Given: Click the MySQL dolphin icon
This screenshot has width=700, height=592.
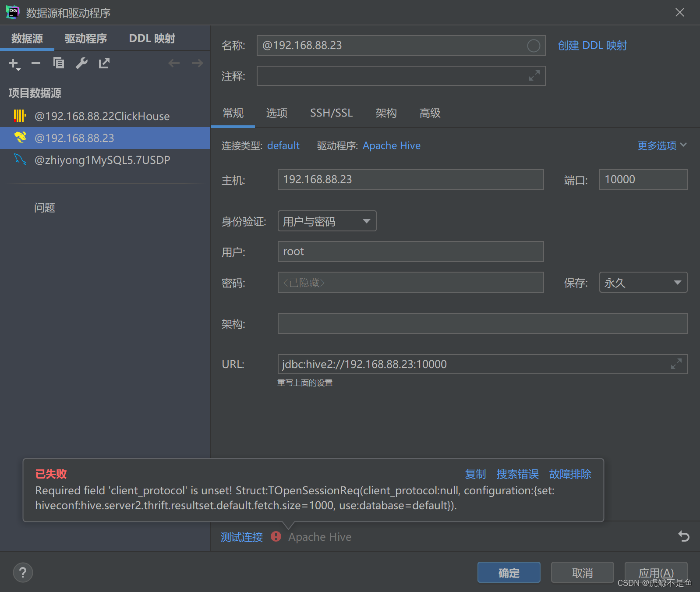Looking at the screenshot, I should pos(20,160).
